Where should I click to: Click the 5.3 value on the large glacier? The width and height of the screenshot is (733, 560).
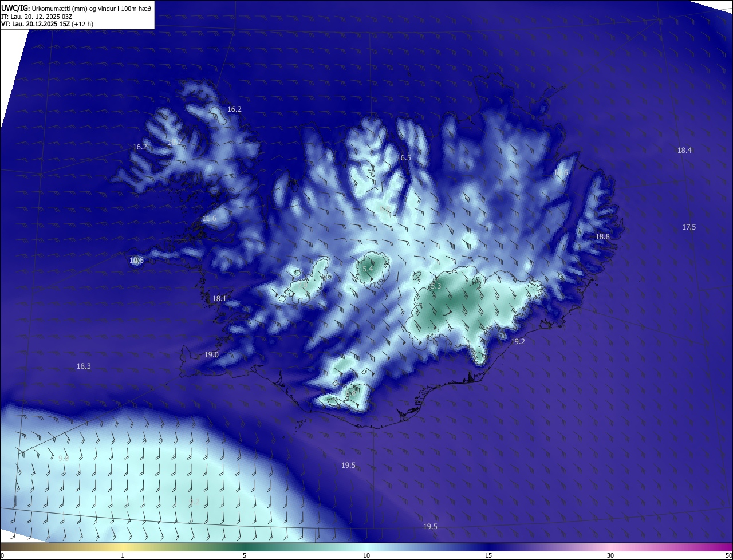point(435,285)
